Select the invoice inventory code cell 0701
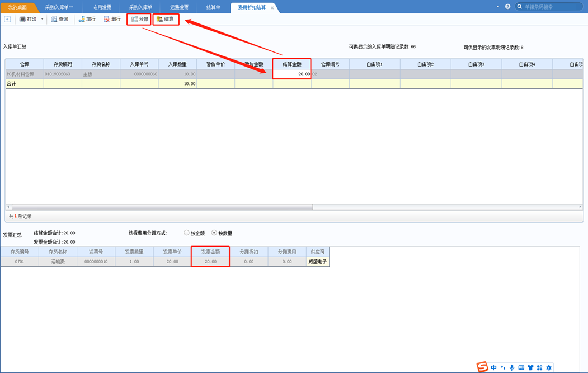 pyautogui.click(x=20, y=261)
